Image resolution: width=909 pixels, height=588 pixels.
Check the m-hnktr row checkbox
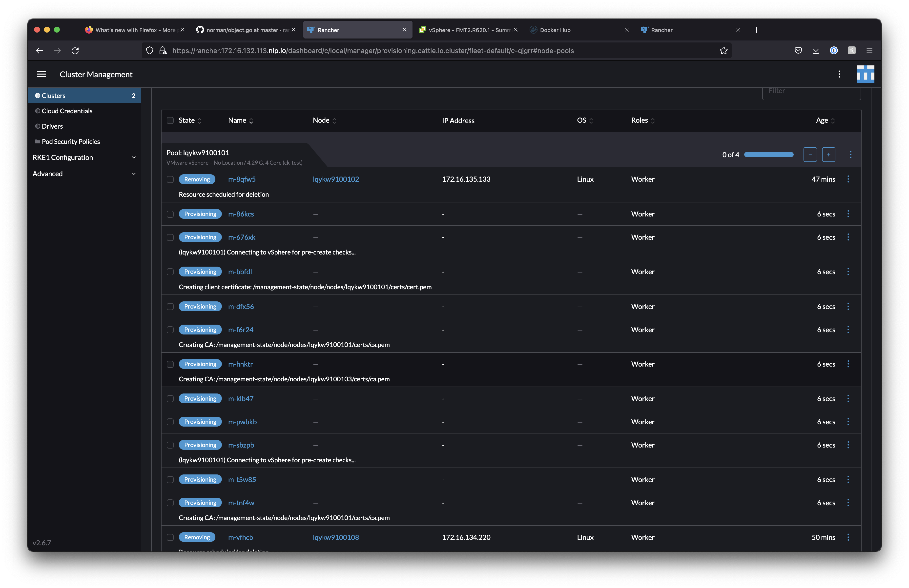point(170,364)
